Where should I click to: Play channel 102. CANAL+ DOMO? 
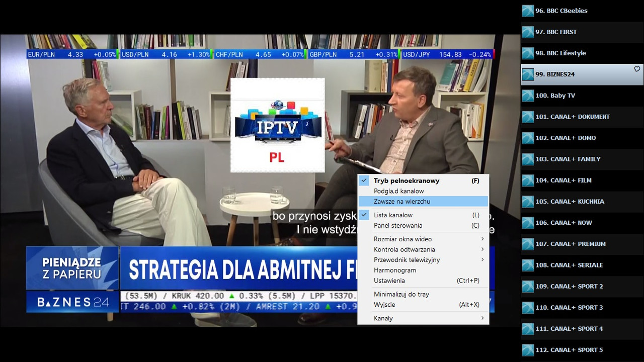582,138
